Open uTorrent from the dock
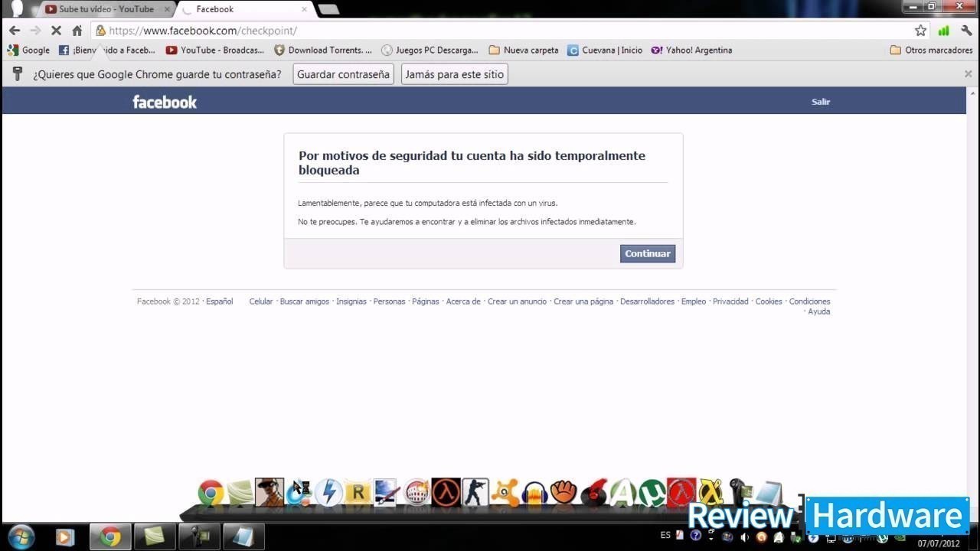Viewport: 980px width, 551px height. (652, 493)
